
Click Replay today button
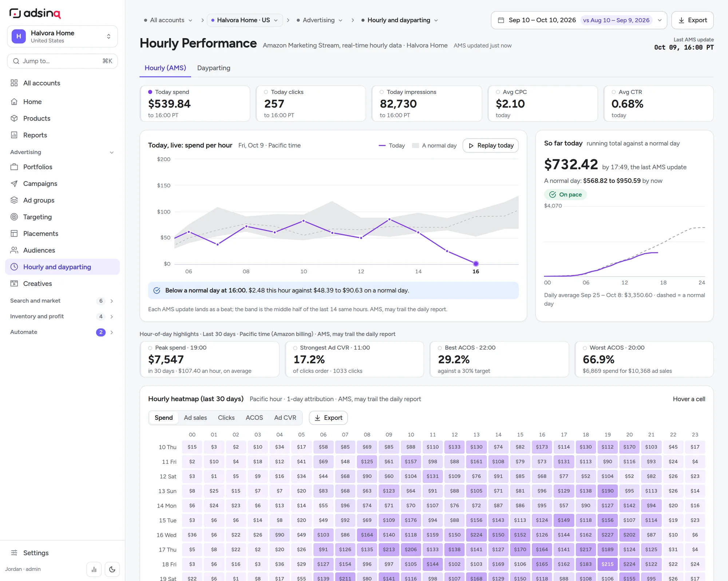[490, 146]
